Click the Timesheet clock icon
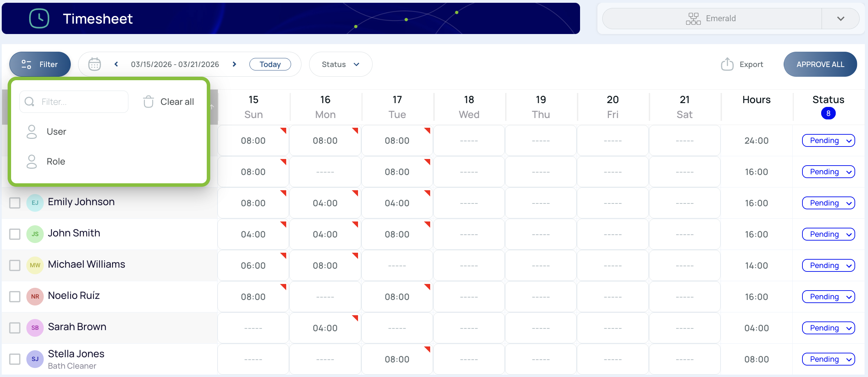 tap(39, 18)
